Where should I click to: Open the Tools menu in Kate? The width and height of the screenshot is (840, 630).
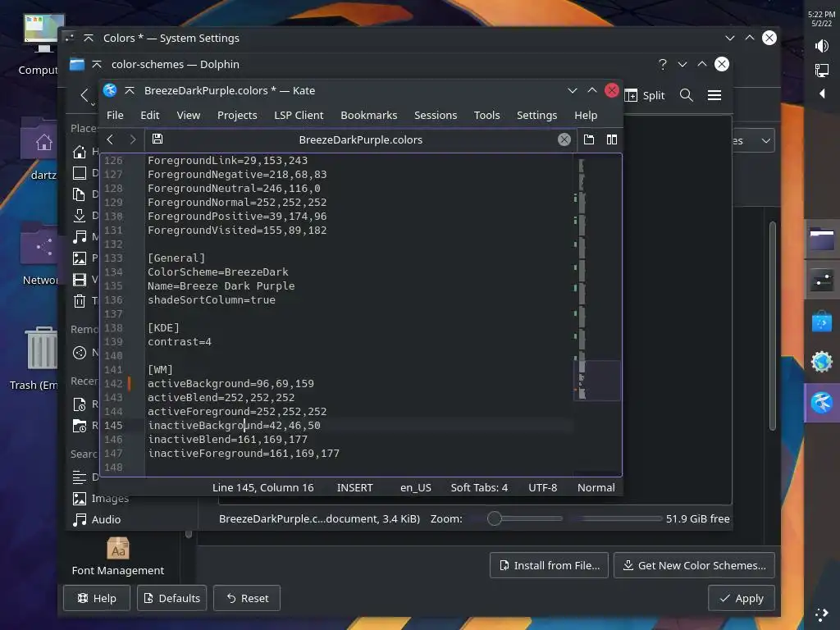[487, 115]
